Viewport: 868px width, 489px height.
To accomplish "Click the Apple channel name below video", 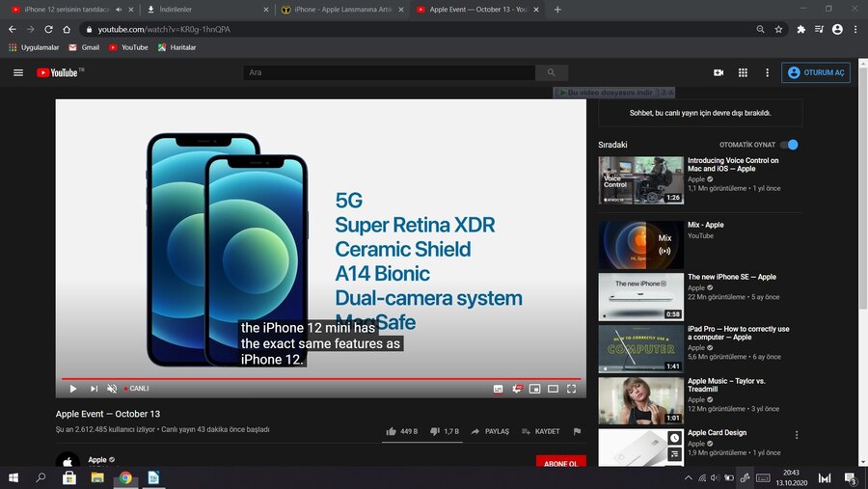I will click(x=97, y=460).
